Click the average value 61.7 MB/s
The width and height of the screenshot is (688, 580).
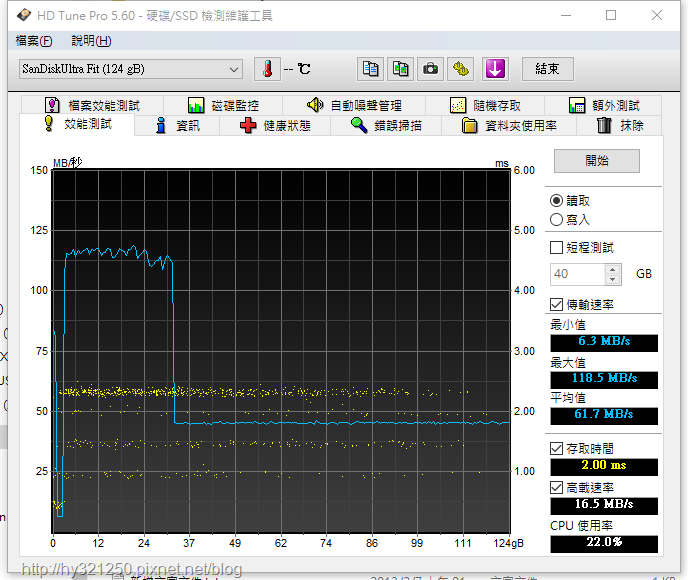click(604, 415)
